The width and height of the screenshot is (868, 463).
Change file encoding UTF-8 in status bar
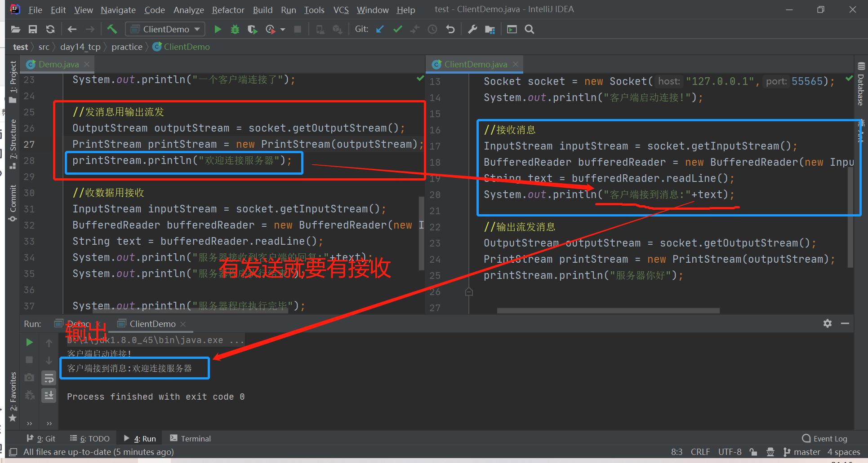click(730, 452)
